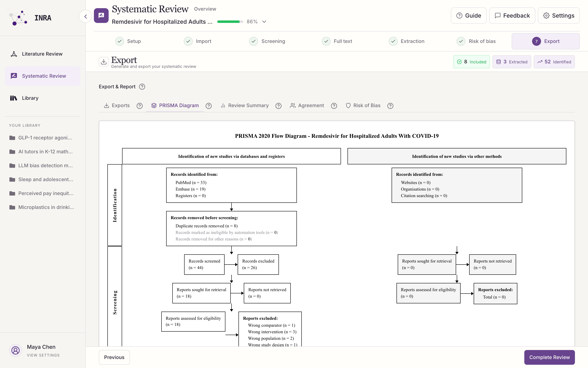The width and height of the screenshot is (588, 368).
Task: Click 'PubMed (n = 33)' in diagram
Action: [191, 183]
